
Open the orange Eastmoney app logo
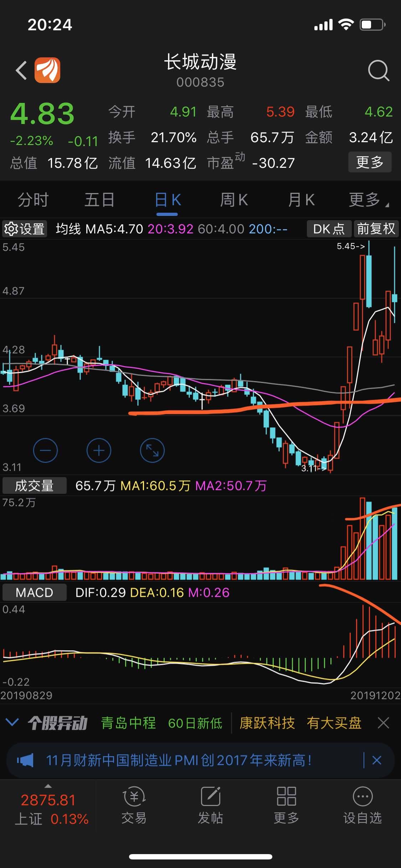[x=47, y=70]
